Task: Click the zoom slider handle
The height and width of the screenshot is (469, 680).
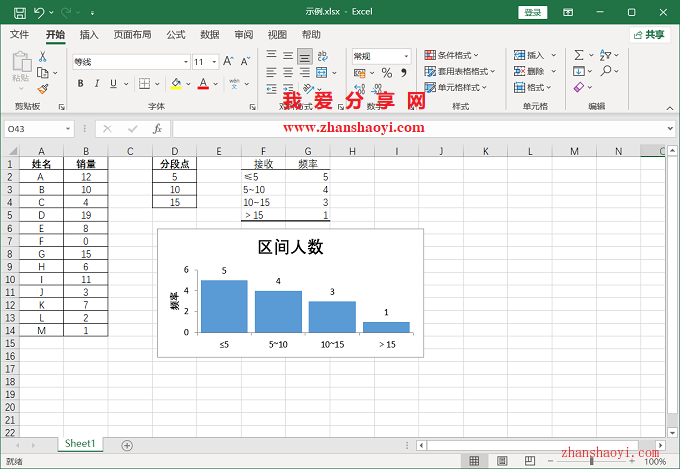Action: (592, 461)
